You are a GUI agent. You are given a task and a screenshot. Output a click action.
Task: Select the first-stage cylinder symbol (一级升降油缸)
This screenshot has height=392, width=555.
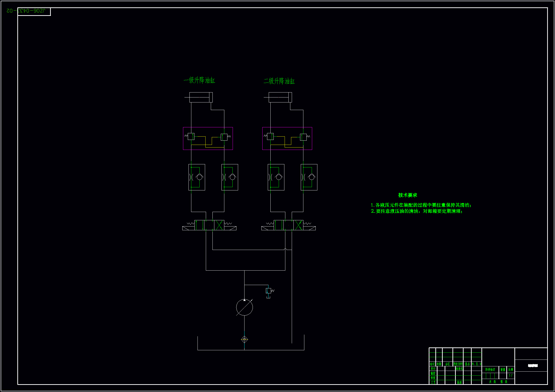tap(201, 97)
